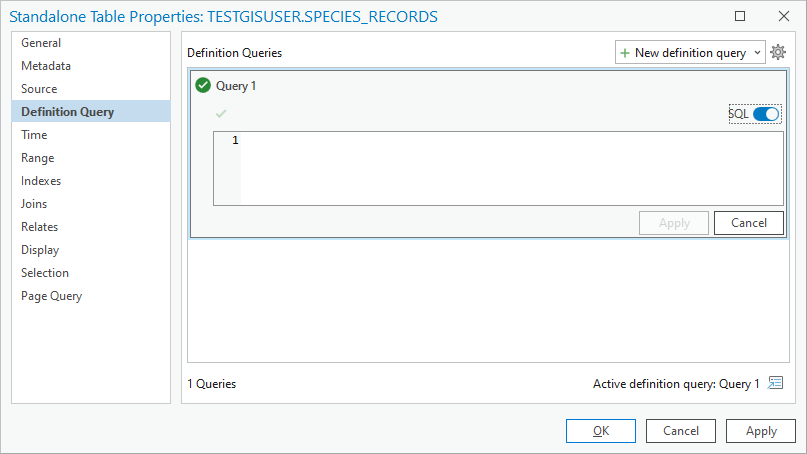Click the small query validation checkmark

[x=221, y=114]
